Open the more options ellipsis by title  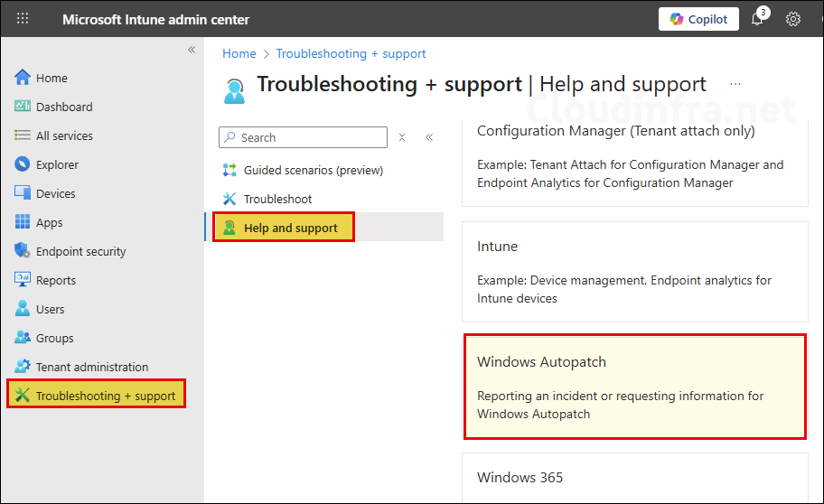735,84
